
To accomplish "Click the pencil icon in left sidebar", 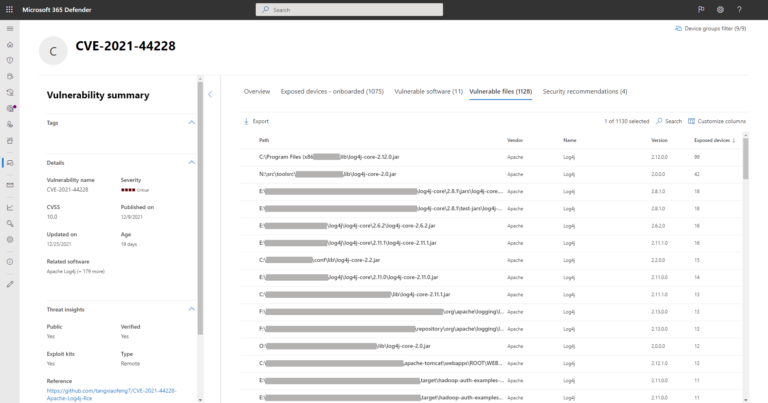I will pyautogui.click(x=10, y=284).
